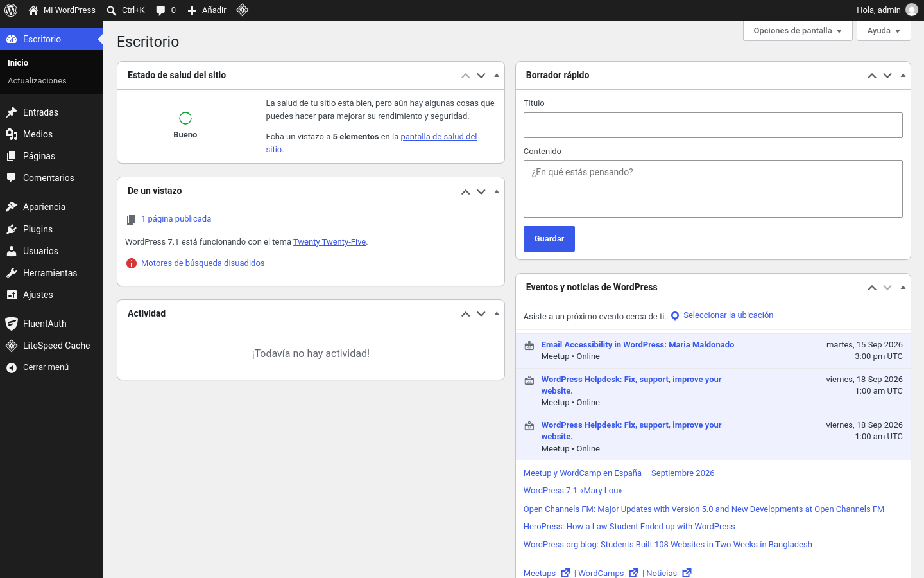This screenshot has width=924, height=578.
Task: Click the red warning icon for search engines
Action: tap(132, 263)
